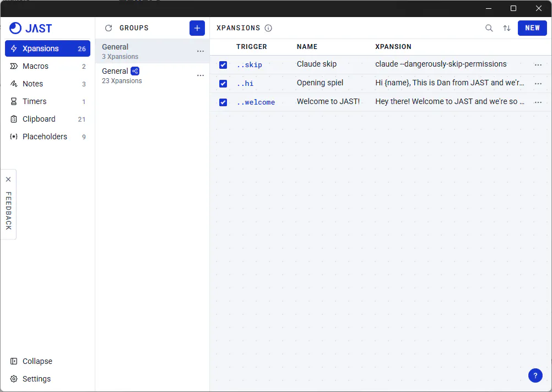Click the sort arrows icon
The height and width of the screenshot is (392, 552).
pos(507,28)
